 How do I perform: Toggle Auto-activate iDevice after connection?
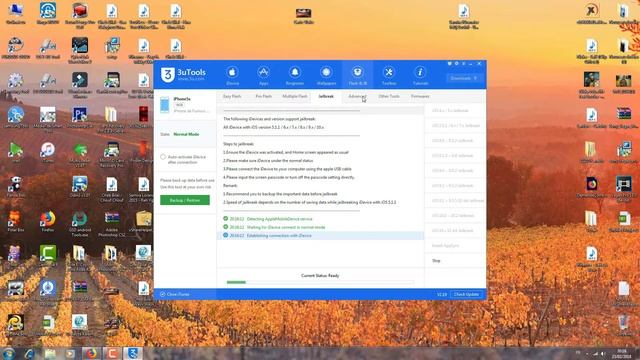coord(163,157)
